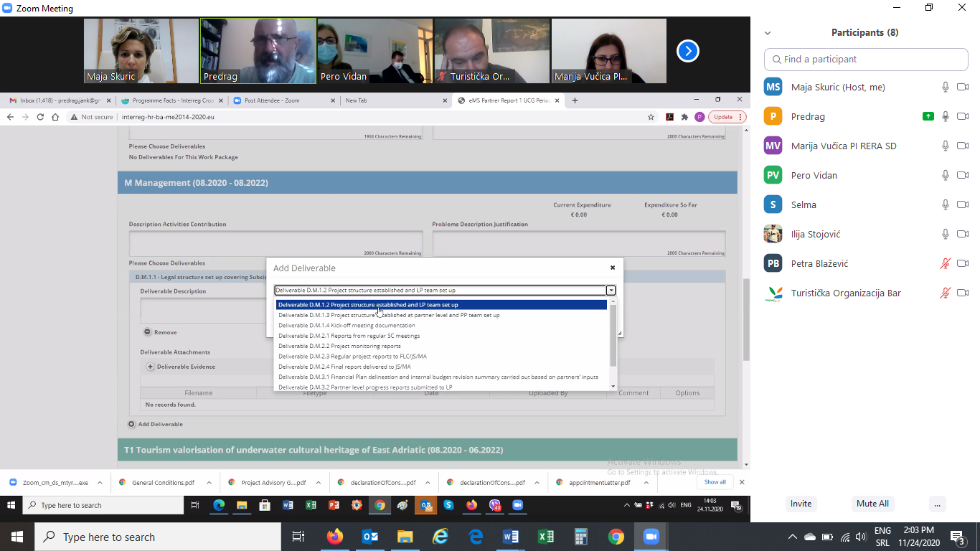
Task: Open the Calculator app from the taskbar
Action: click(x=580, y=537)
